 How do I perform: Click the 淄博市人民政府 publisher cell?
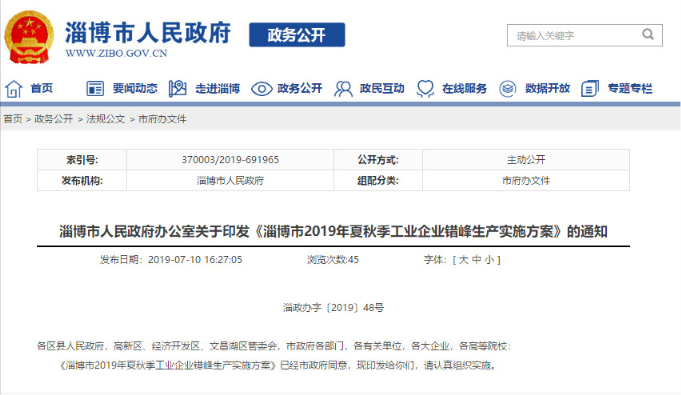(230, 181)
